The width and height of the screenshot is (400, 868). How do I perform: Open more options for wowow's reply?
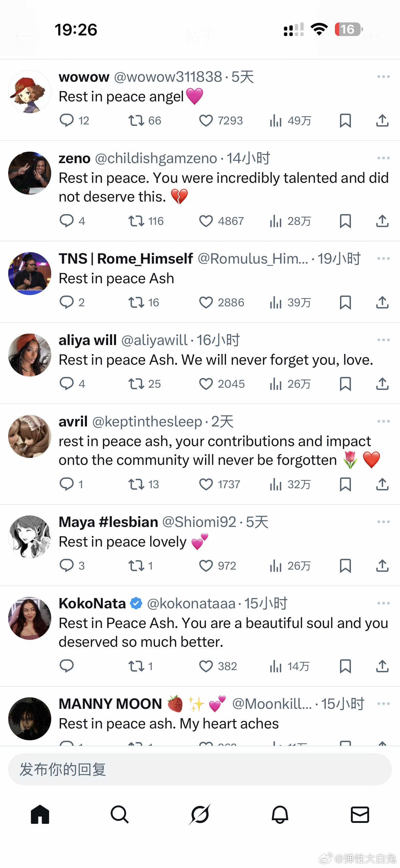tap(383, 77)
